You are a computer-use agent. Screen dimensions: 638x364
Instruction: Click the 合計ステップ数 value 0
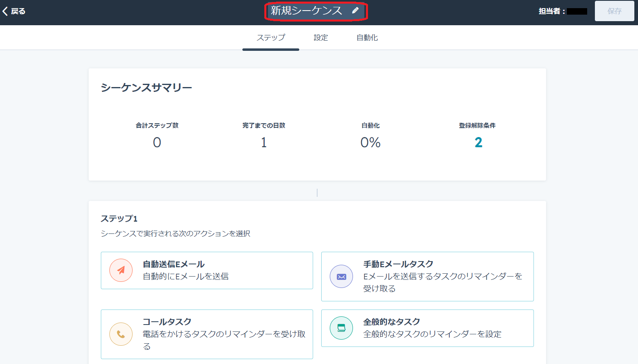click(157, 142)
